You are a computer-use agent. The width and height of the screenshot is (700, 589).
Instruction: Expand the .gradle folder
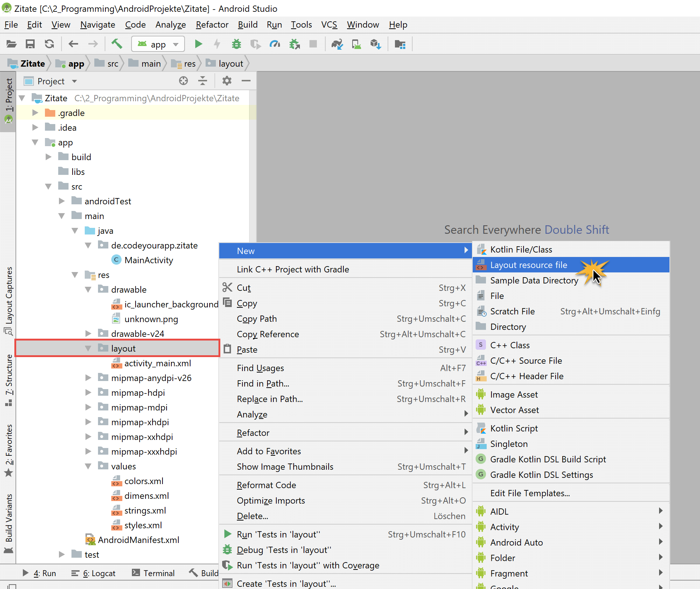click(35, 113)
